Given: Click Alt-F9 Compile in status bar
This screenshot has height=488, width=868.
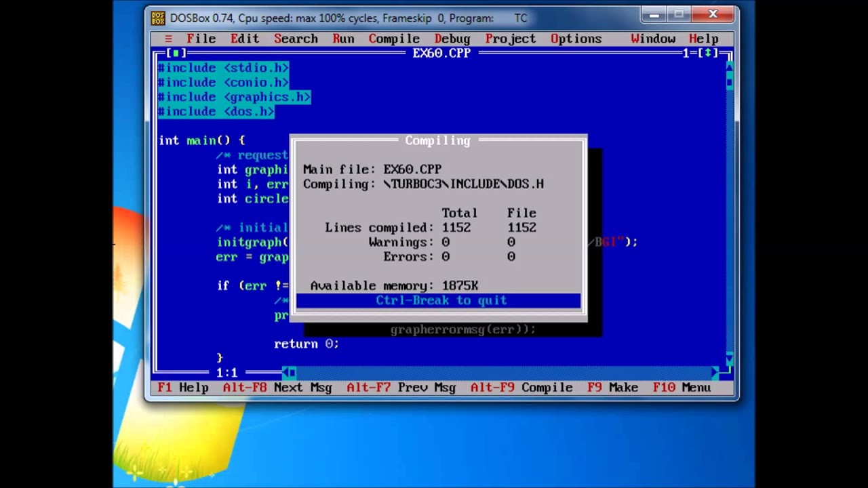Looking at the screenshot, I should tap(522, 388).
